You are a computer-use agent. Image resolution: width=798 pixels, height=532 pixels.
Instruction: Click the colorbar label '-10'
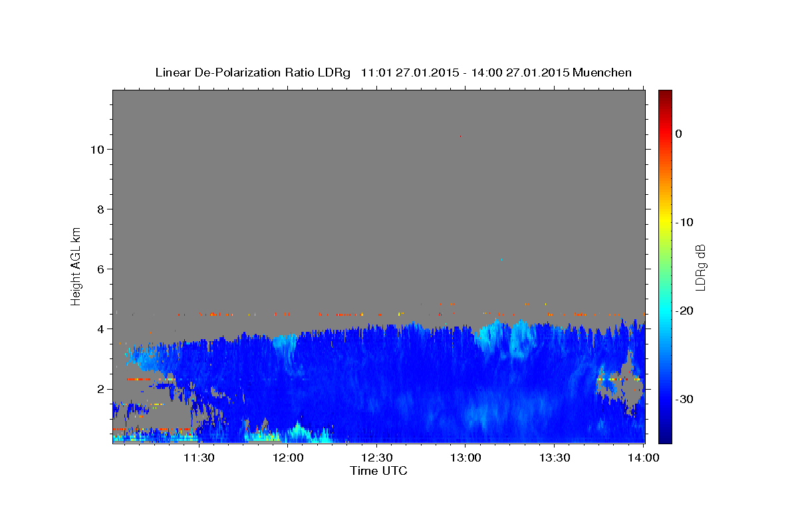[x=684, y=222]
